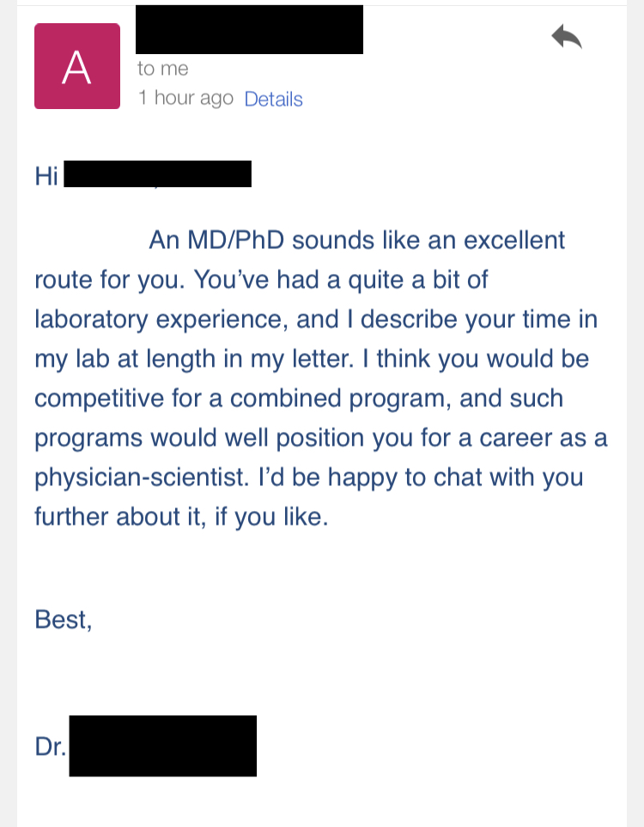The height and width of the screenshot is (827, 644).
Task: Open the Details link beside the timestamp
Action: [x=273, y=99]
